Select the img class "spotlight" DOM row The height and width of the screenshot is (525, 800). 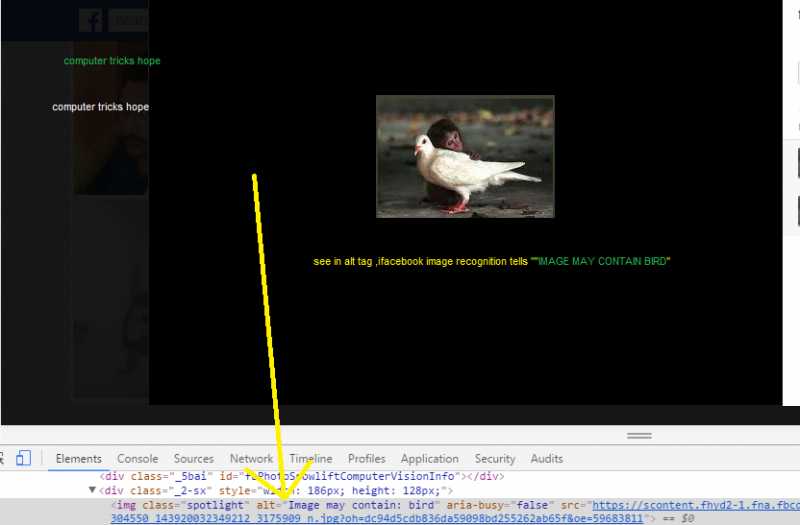(400, 512)
